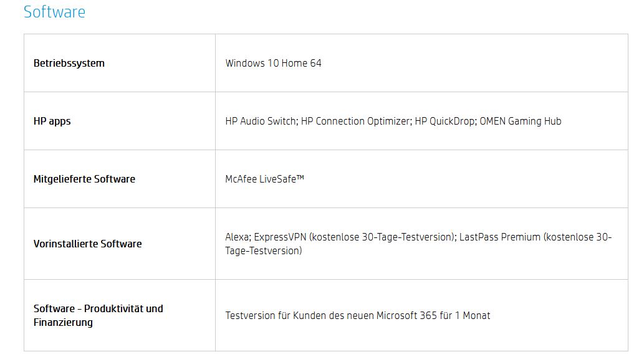Click the McAfee LiveSafe text
This screenshot has width=644, height=362.
260,179
